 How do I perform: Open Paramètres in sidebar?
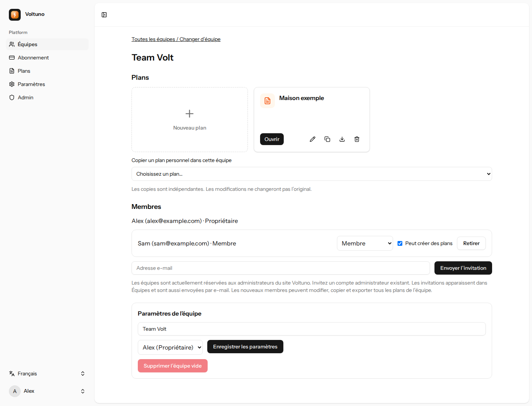coord(47,84)
